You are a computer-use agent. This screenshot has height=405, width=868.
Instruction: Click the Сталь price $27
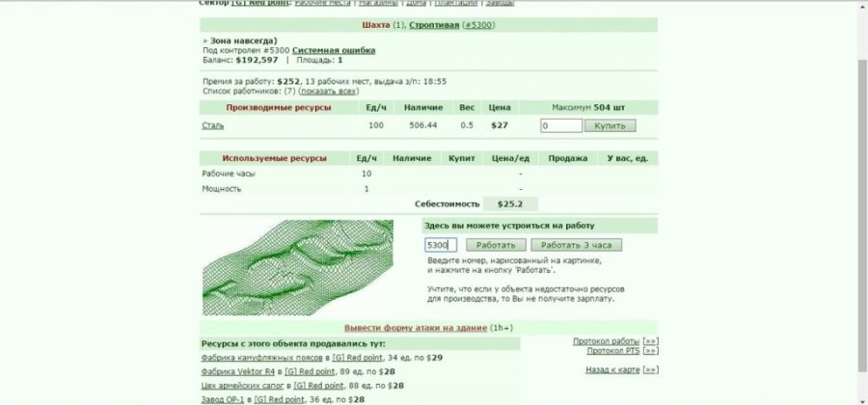coord(500,125)
